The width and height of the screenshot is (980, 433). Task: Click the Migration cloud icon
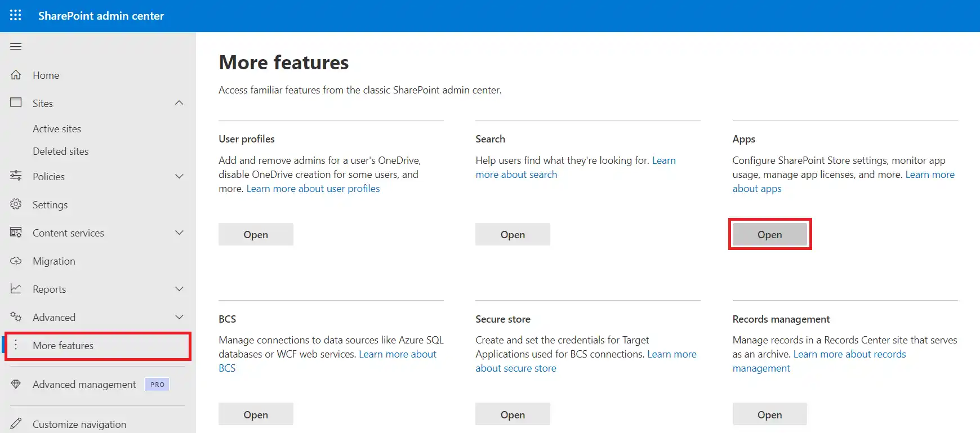tap(16, 260)
